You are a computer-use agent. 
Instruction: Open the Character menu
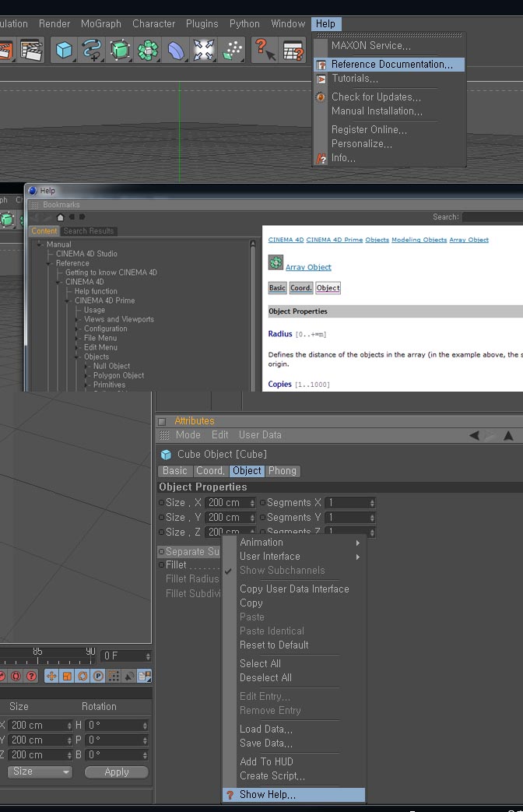(154, 24)
